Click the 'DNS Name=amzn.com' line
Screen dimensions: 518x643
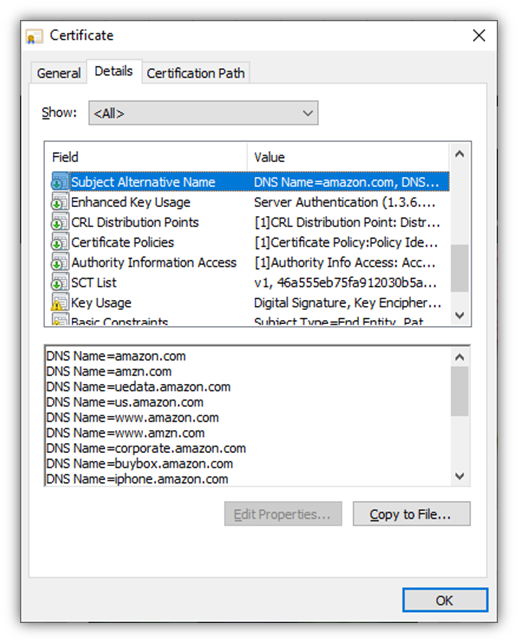[x=109, y=372]
